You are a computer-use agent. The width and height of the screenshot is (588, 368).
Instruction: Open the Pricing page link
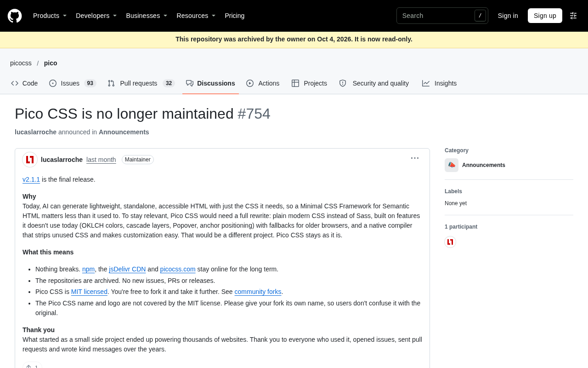235,16
